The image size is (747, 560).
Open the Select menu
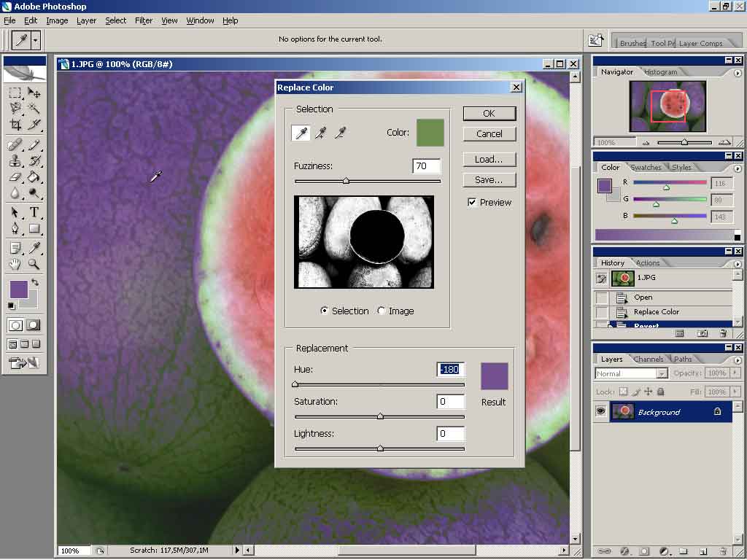(x=116, y=20)
